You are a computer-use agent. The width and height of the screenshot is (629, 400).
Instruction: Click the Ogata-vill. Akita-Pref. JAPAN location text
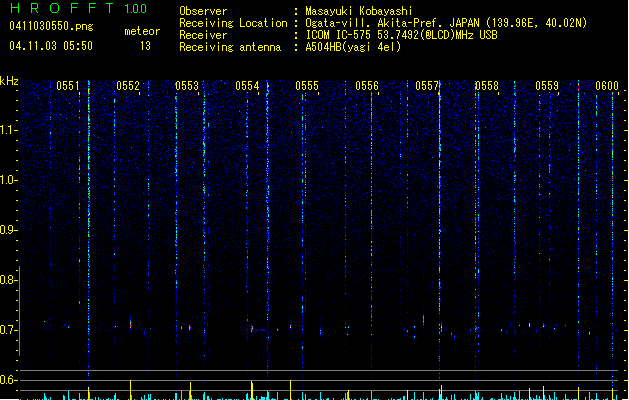click(446, 23)
